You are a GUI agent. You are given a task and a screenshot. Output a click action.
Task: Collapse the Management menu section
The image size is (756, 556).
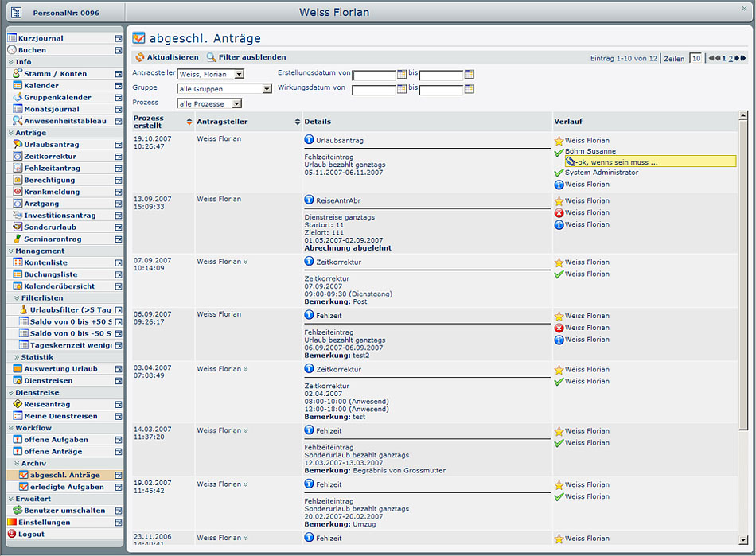10,251
